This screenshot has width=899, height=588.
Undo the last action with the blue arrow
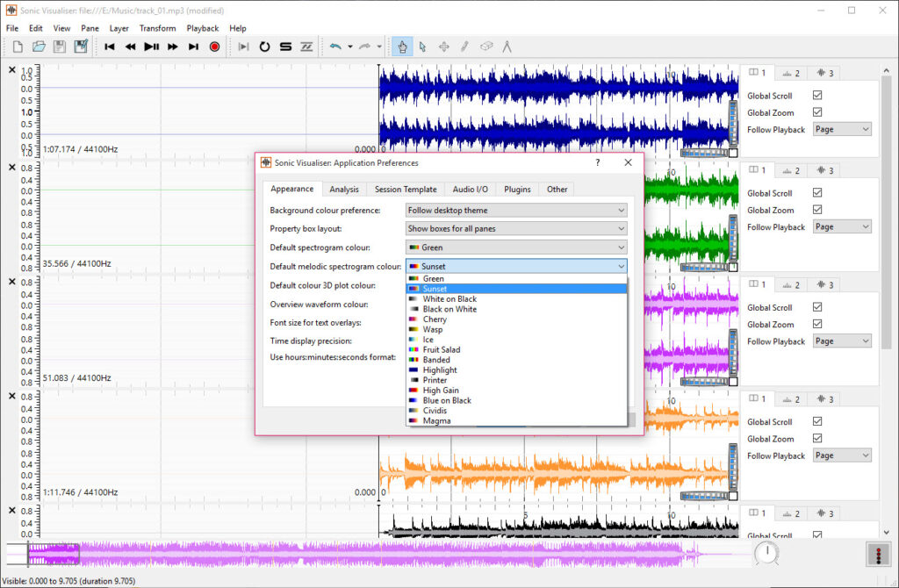tap(335, 47)
